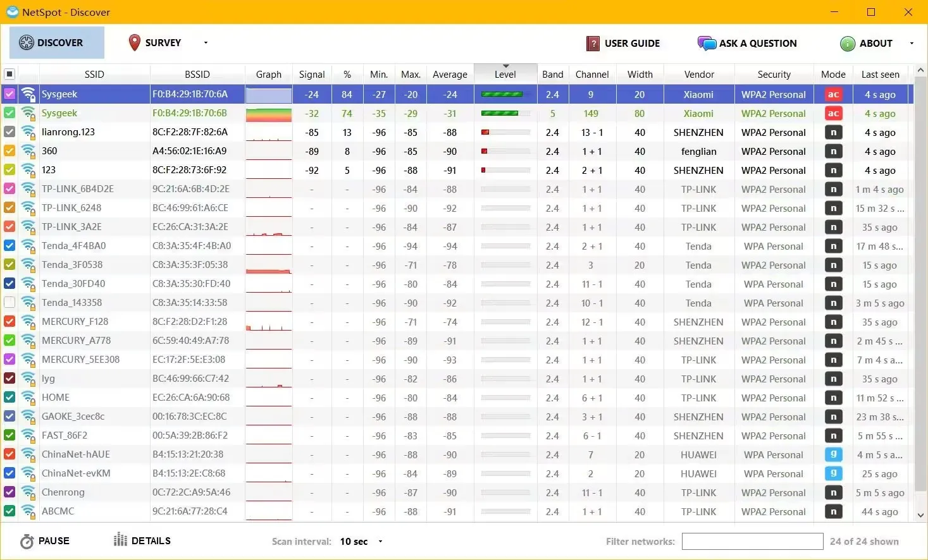Click the About info icon
Screen dimensions: 928x560
click(848, 43)
